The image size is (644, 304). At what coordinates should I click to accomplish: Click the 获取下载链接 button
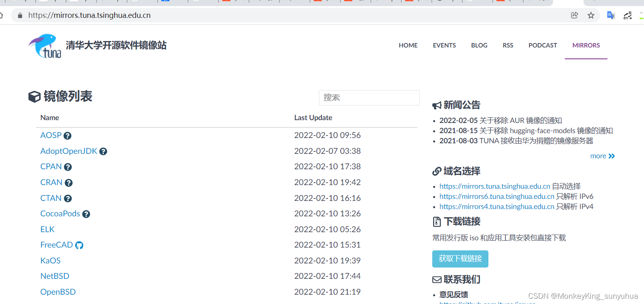[x=460, y=259]
